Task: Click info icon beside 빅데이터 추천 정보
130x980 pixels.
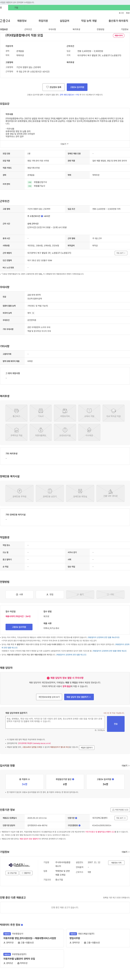Action: tap(22, 925)
